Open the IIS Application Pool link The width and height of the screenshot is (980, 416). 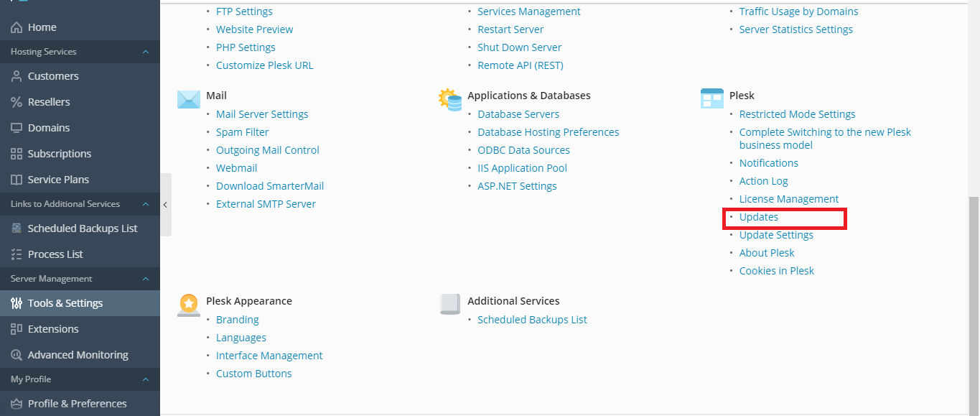(522, 168)
